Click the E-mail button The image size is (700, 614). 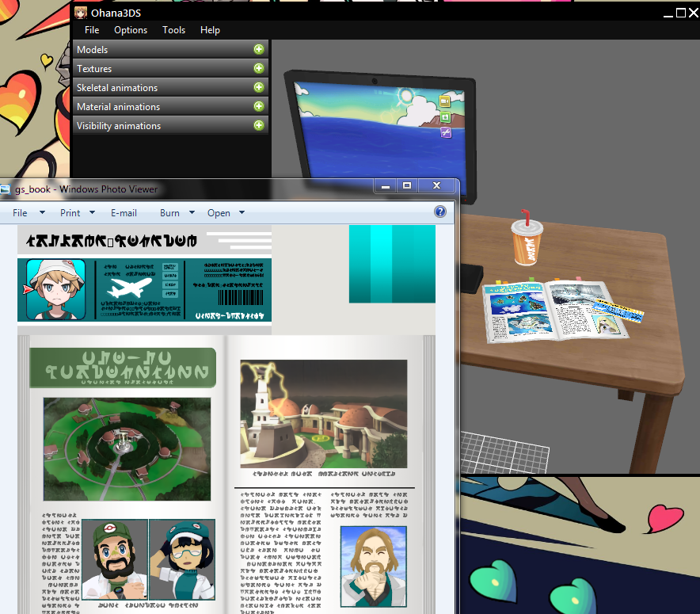(124, 213)
